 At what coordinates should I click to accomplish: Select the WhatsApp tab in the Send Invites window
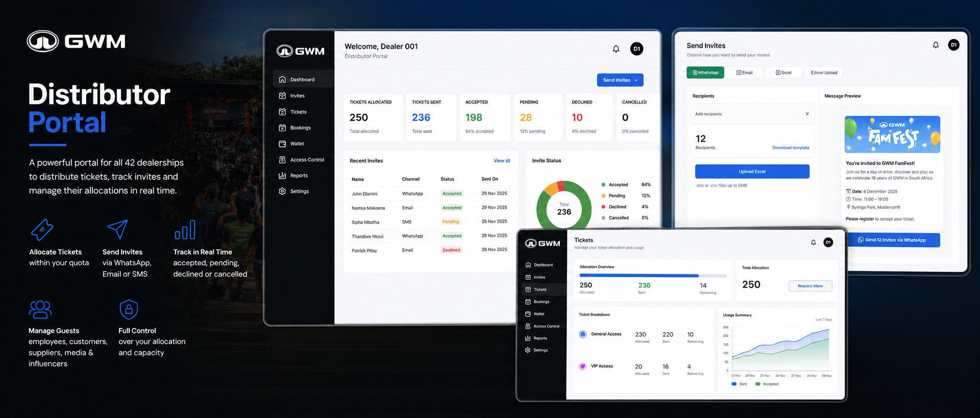click(x=705, y=72)
